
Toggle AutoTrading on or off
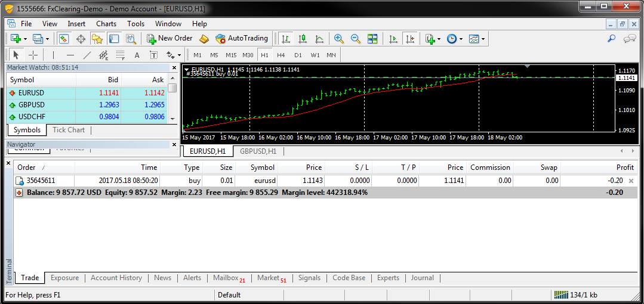[x=242, y=38]
